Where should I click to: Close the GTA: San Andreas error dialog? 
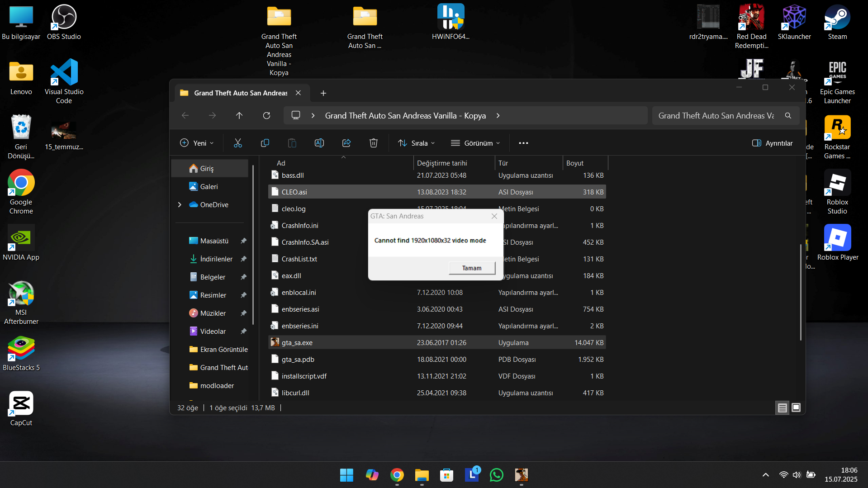tap(494, 216)
